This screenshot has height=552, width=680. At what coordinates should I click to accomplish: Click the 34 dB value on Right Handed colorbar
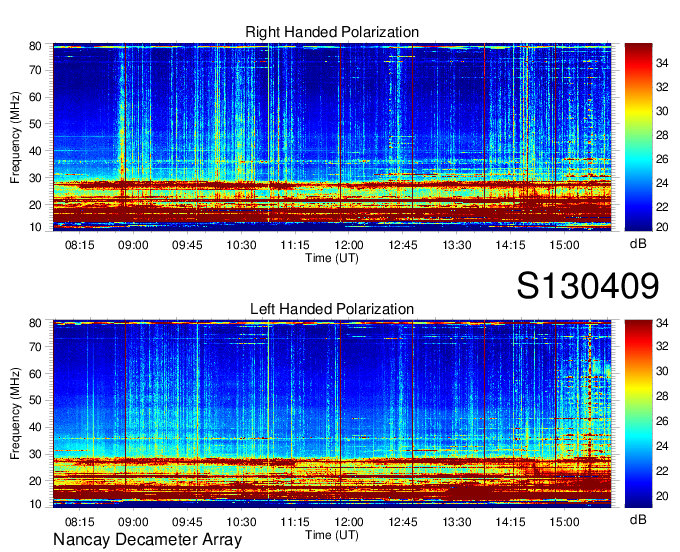[662, 63]
